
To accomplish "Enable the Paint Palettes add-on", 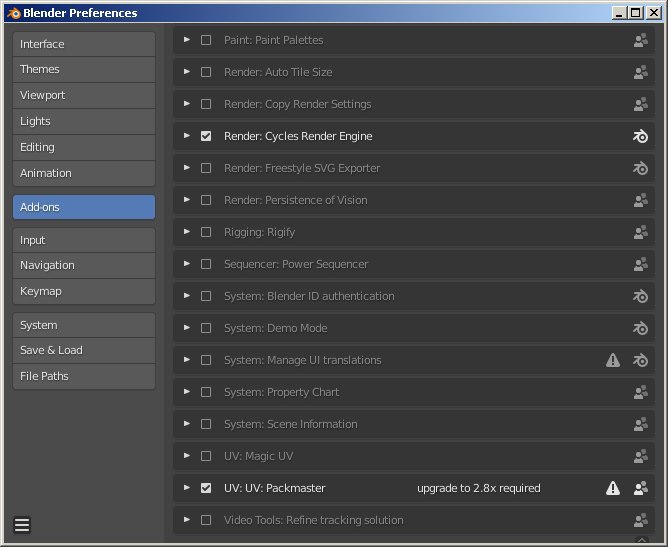I will click(206, 40).
